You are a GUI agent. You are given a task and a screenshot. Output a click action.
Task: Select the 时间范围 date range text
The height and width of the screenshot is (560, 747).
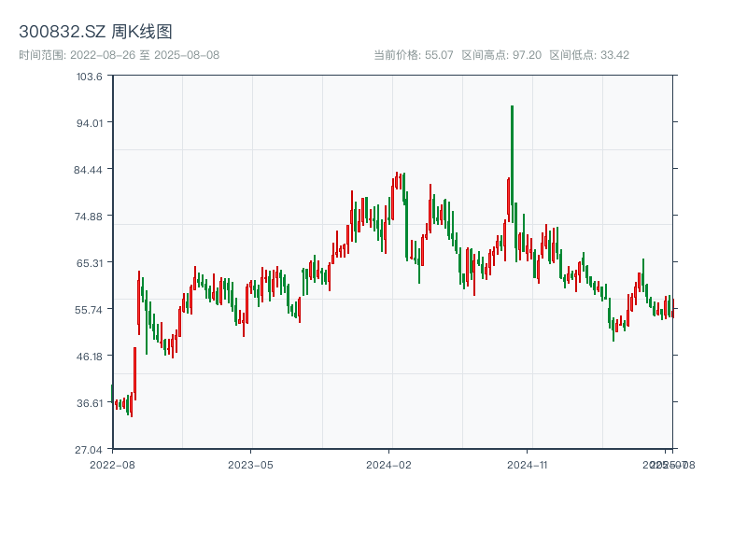point(119,55)
